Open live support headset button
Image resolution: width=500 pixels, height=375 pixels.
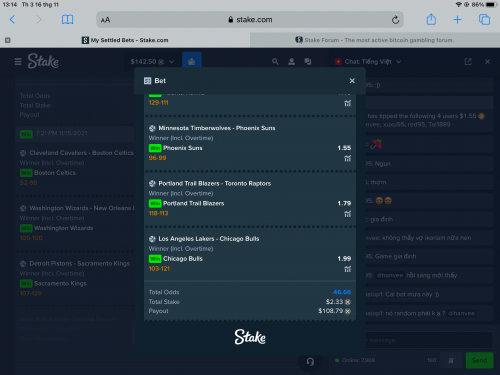[x=310, y=362]
